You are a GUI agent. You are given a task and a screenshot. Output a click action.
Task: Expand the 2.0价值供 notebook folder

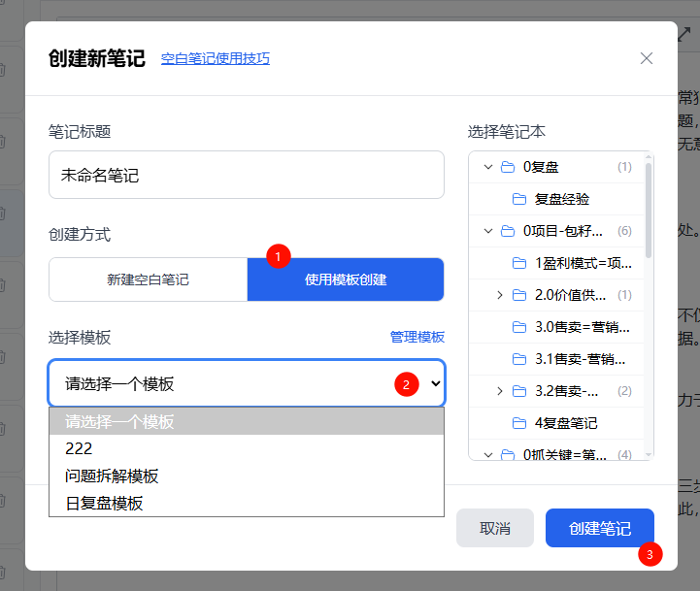pos(500,295)
